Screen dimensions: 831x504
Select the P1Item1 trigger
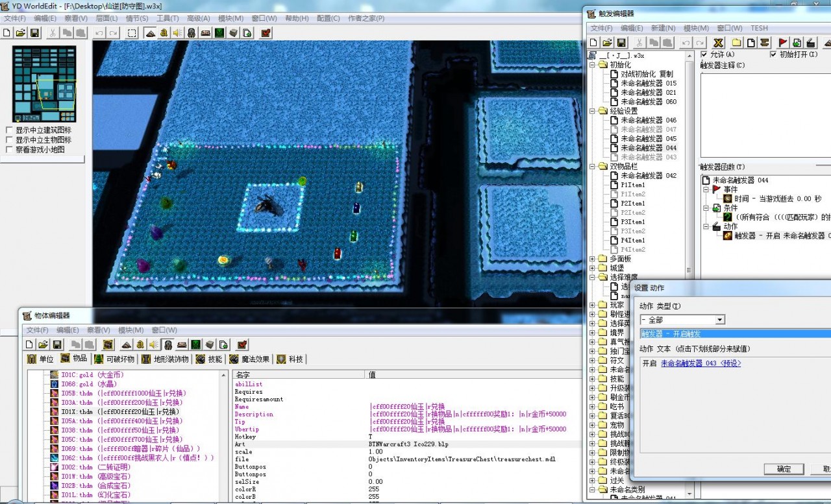[x=633, y=185]
